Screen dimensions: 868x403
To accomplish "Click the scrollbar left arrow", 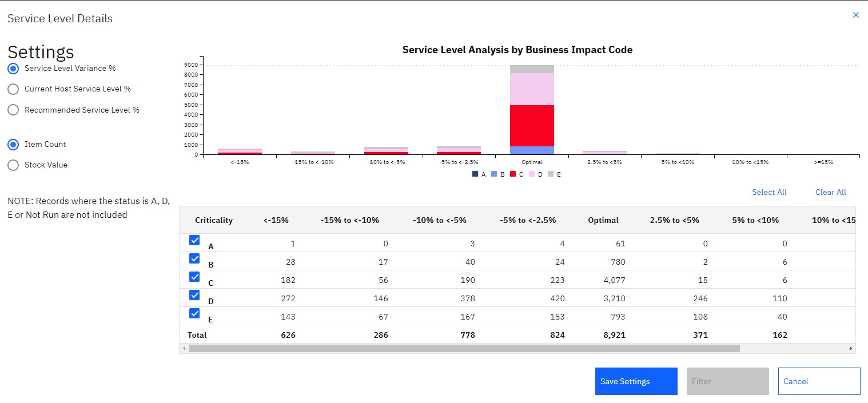I will point(184,348).
